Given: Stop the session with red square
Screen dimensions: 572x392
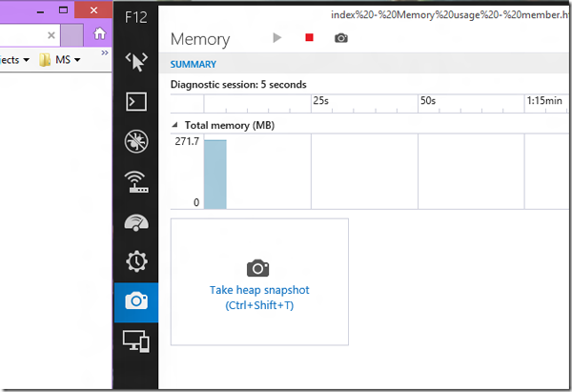Looking at the screenshot, I should pyautogui.click(x=309, y=38).
